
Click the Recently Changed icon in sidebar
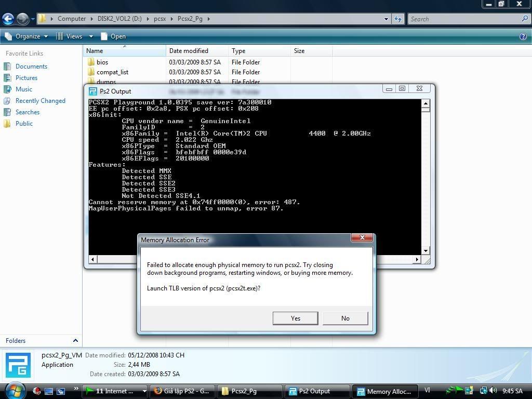click(7, 101)
